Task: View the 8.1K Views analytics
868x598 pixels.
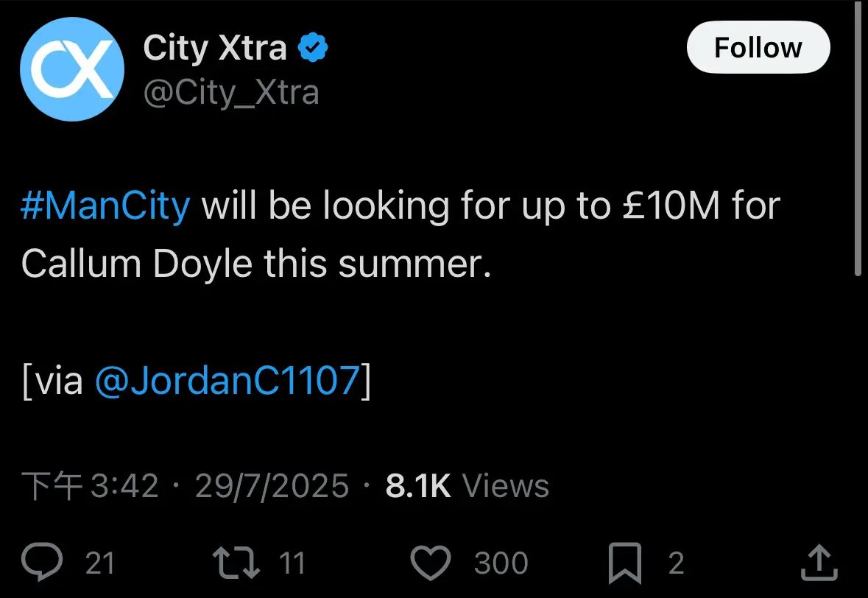Action: click(x=467, y=486)
